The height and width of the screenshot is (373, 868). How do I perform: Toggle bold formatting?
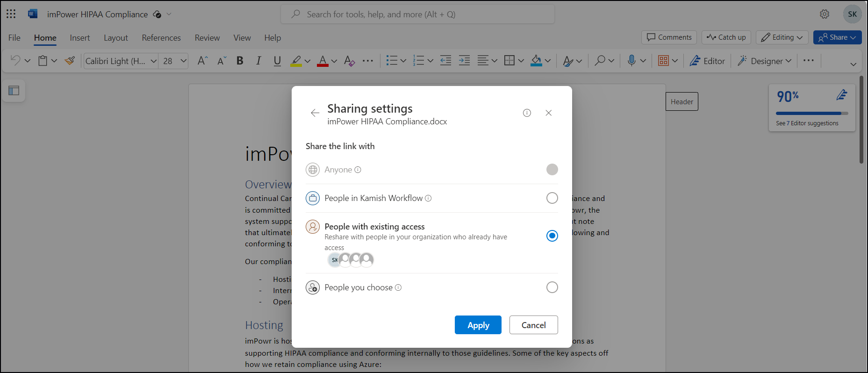[240, 61]
